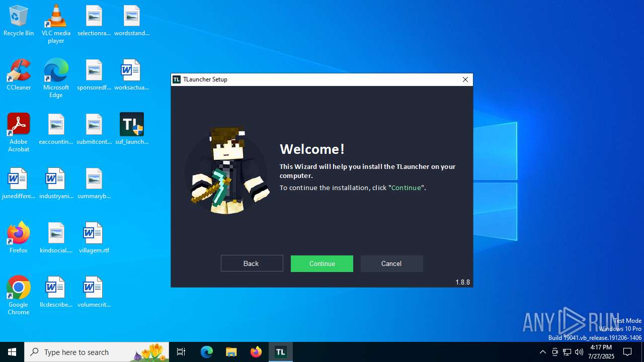Launch Firefox from the taskbar
The width and height of the screenshot is (644, 362).
256,352
